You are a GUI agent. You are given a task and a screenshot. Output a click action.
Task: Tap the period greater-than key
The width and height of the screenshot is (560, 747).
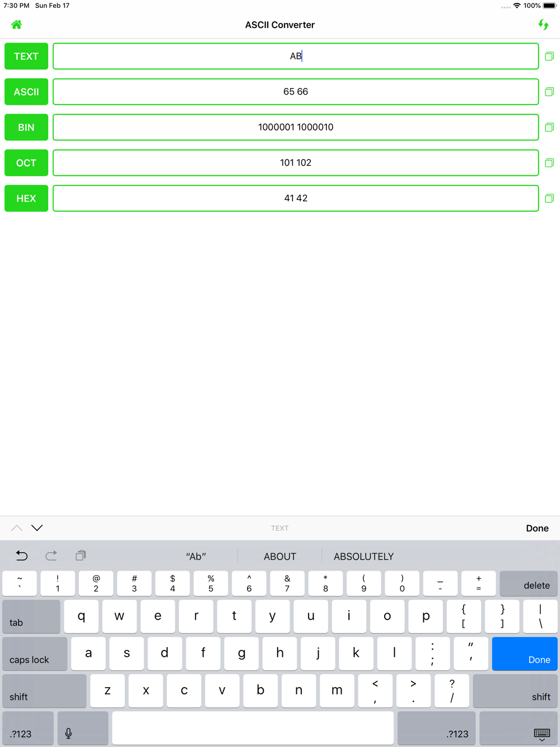413,691
